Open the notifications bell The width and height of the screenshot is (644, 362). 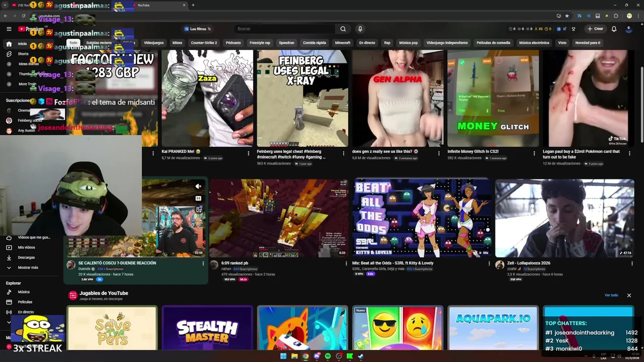614,29
